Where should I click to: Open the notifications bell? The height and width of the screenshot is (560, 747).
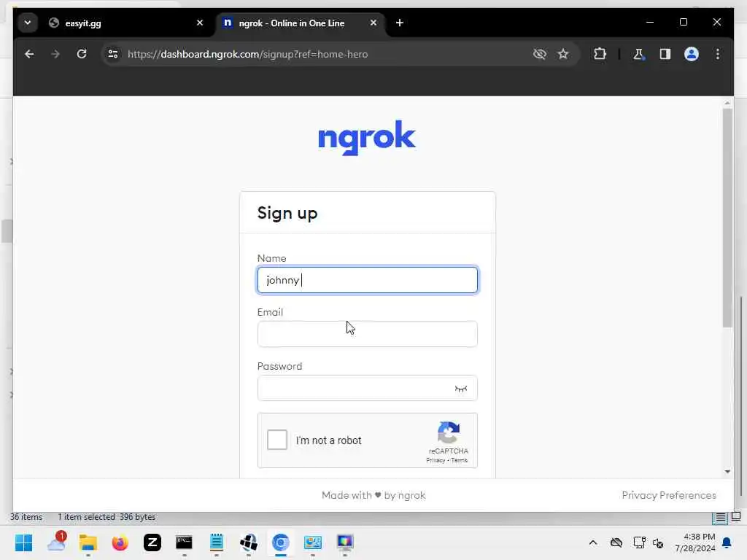(x=727, y=542)
